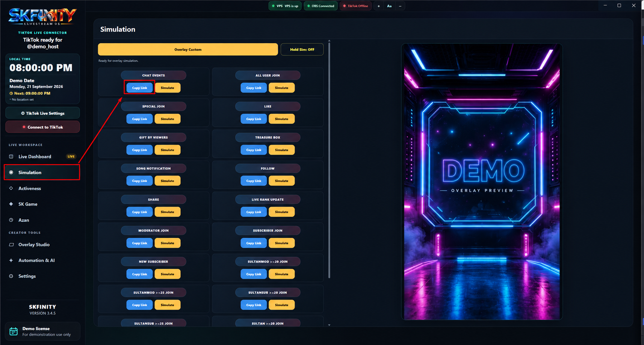Simulate the Share event

tap(168, 212)
